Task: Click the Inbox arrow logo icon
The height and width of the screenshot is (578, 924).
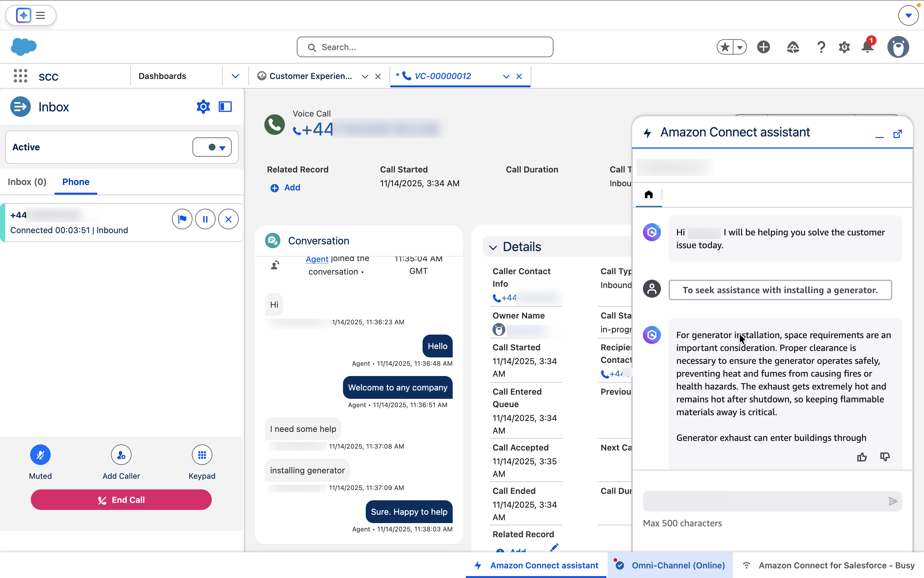Action: pos(20,107)
